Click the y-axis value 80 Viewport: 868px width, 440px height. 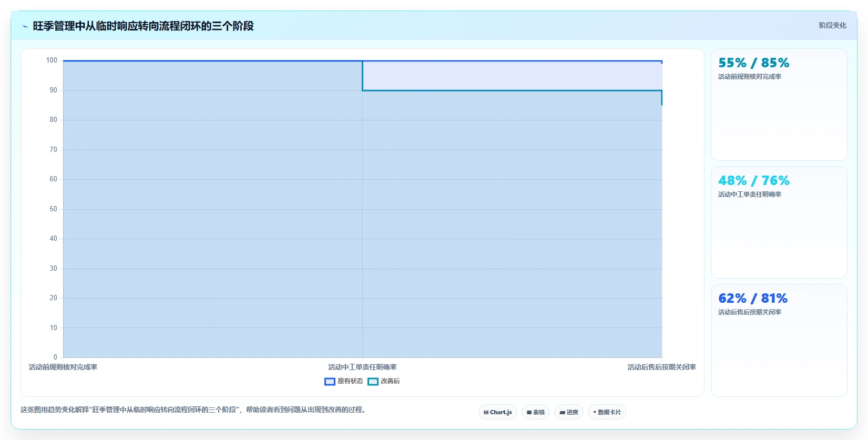[53, 120]
